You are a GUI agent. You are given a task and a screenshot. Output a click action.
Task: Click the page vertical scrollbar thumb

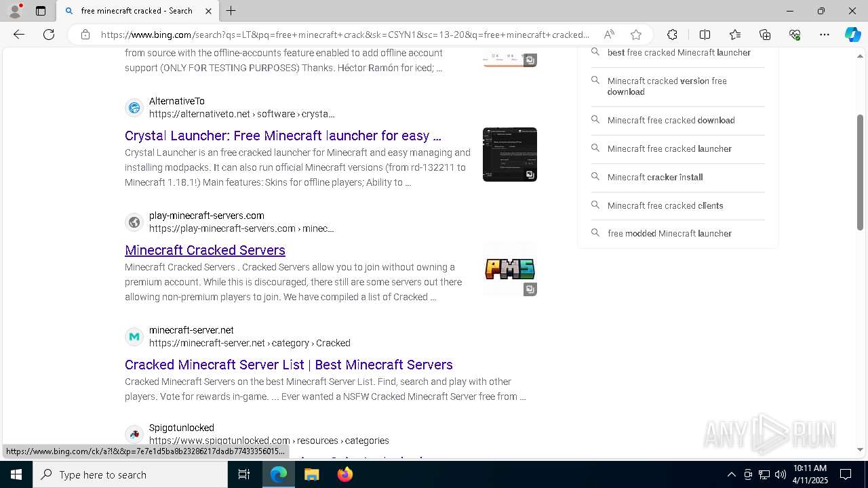(x=861, y=171)
